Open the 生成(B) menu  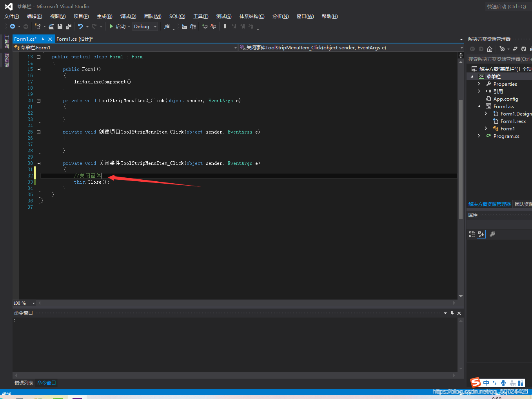(x=105, y=16)
